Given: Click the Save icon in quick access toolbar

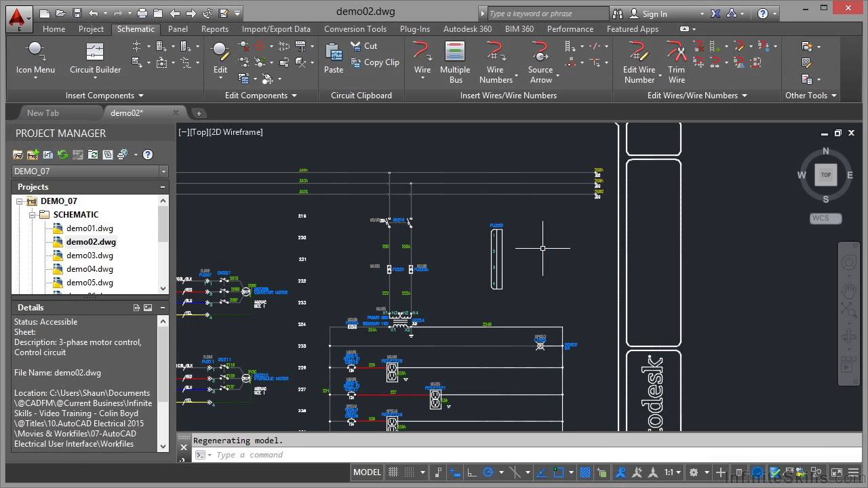Looking at the screenshot, I should 77,13.
